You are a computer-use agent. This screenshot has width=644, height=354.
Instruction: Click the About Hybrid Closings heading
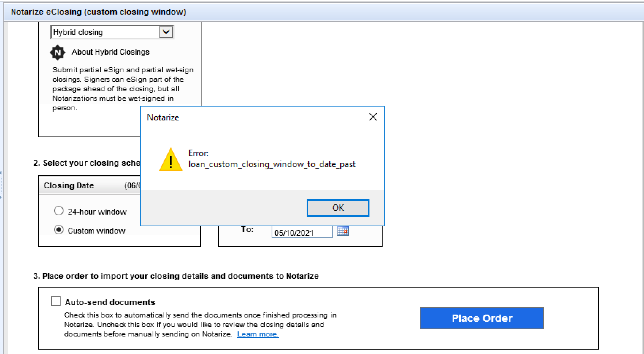tap(110, 52)
